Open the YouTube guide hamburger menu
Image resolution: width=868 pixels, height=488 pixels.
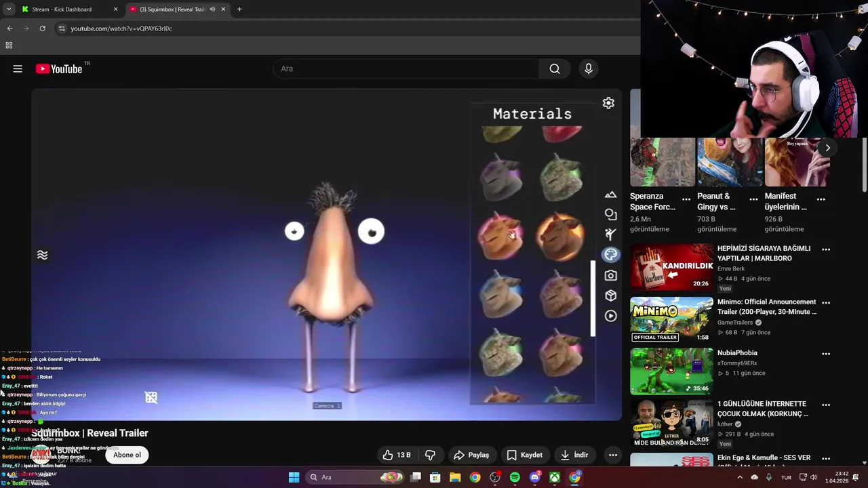[18, 68]
